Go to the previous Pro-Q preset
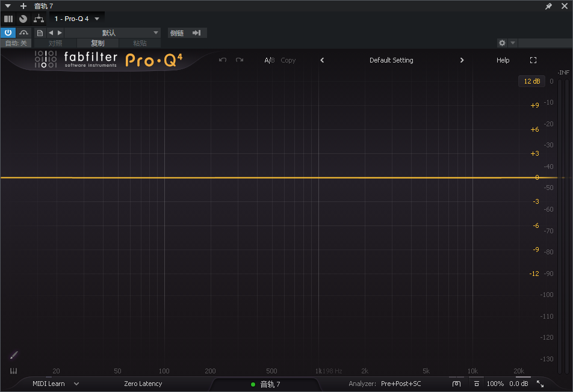The width and height of the screenshot is (573, 392). [322, 60]
